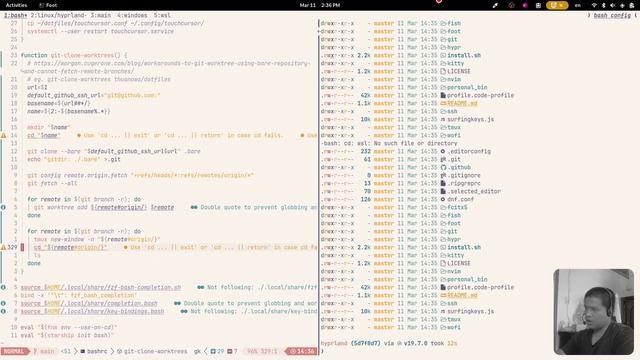Open the 'en' input language indicator
This screenshot has width=640, height=360.
pyautogui.click(x=578, y=5)
